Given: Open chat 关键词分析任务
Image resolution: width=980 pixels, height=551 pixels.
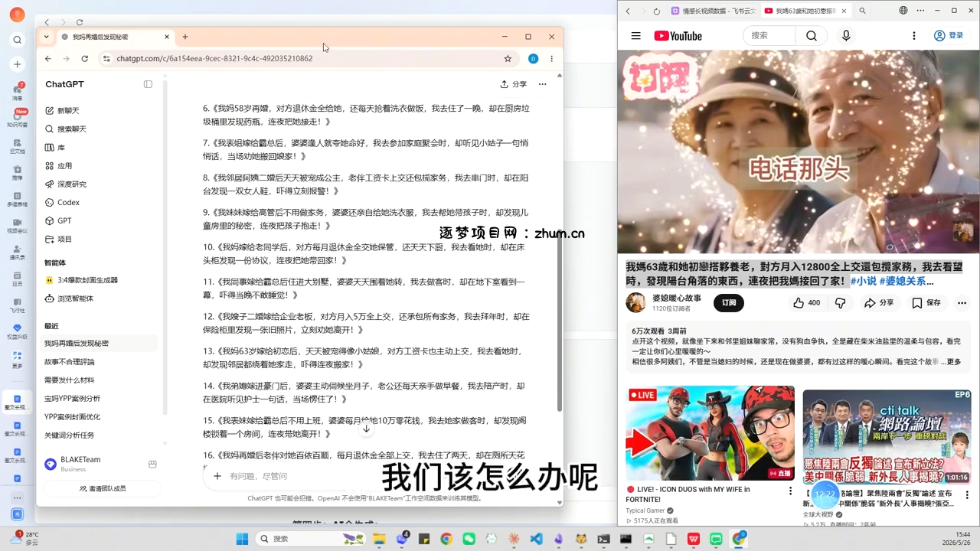Looking at the screenshot, I should pos(70,435).
